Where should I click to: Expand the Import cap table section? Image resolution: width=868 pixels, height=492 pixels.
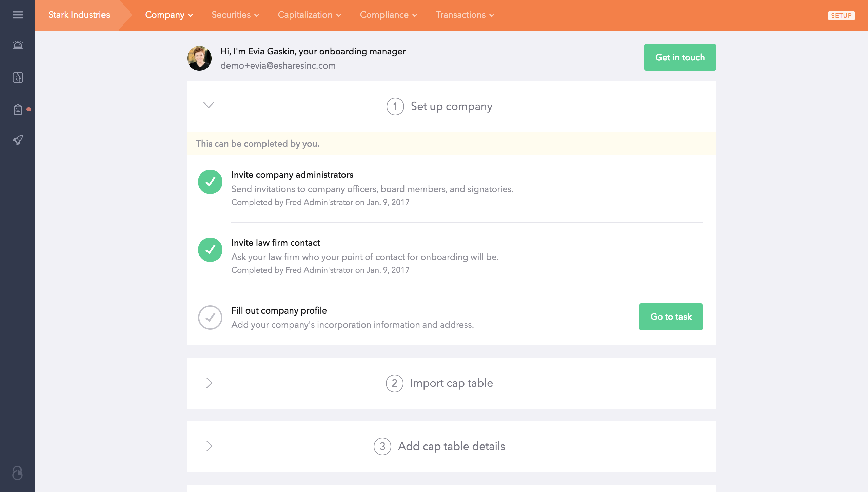click(x=209, y=383)
